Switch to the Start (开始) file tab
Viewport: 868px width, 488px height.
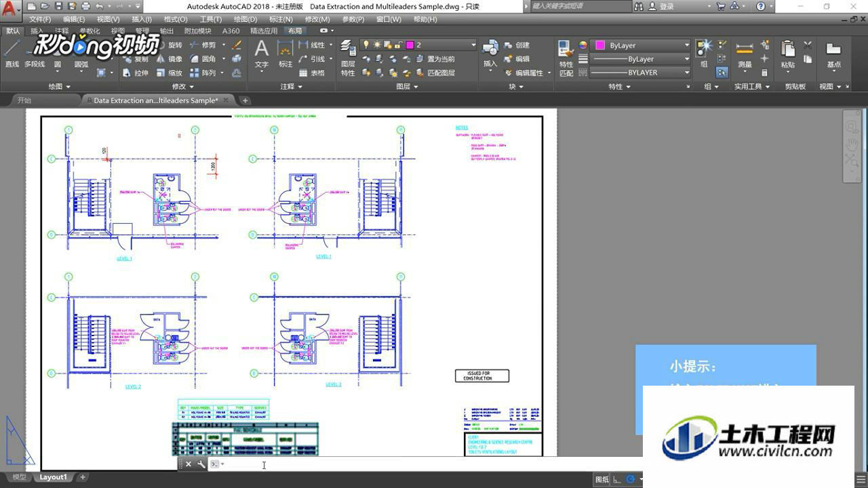24,100
